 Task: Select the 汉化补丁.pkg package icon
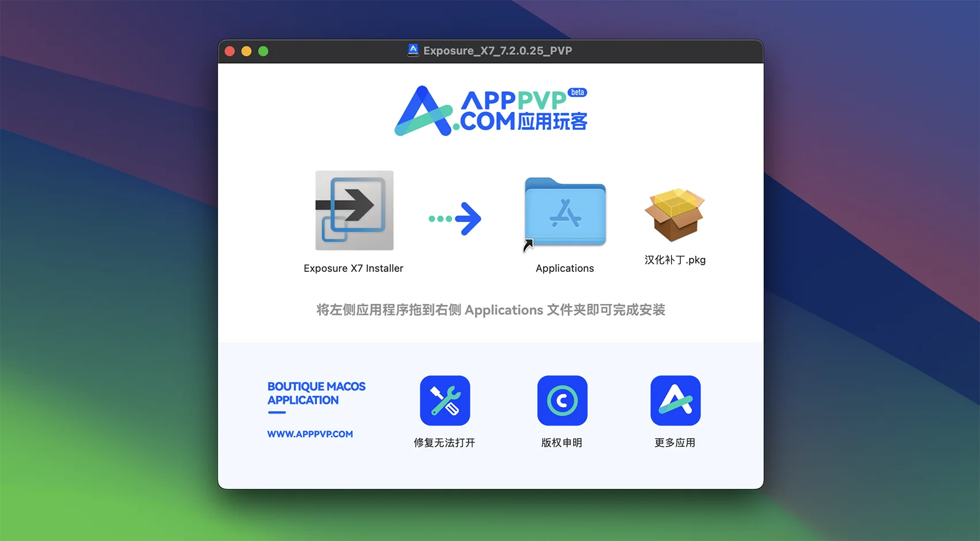click(674, 214)
